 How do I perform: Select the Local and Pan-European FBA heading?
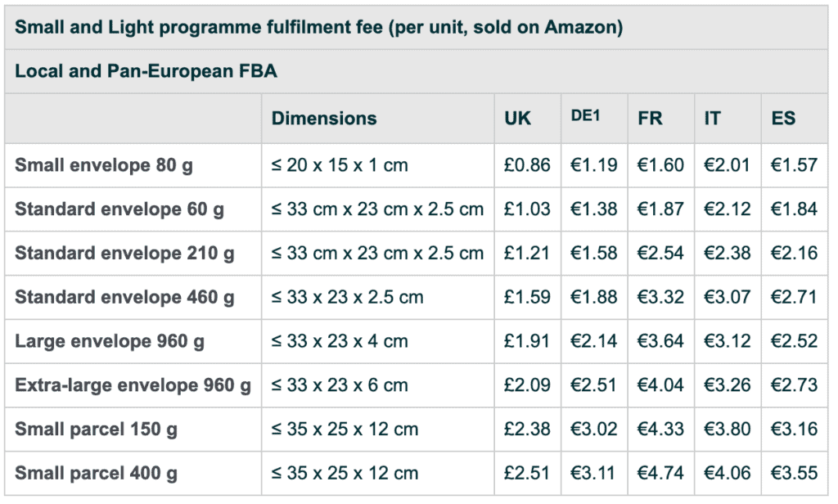click(146, 71)
